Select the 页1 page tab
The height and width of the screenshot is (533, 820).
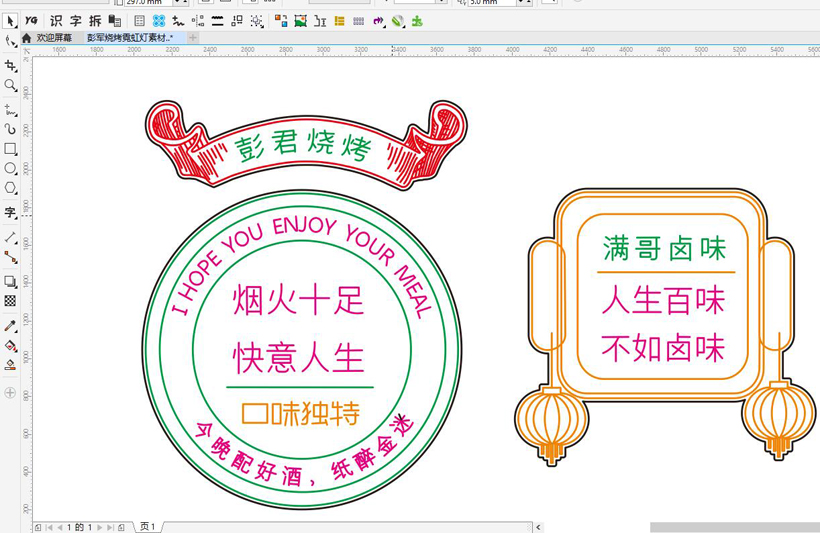point(147,527)
